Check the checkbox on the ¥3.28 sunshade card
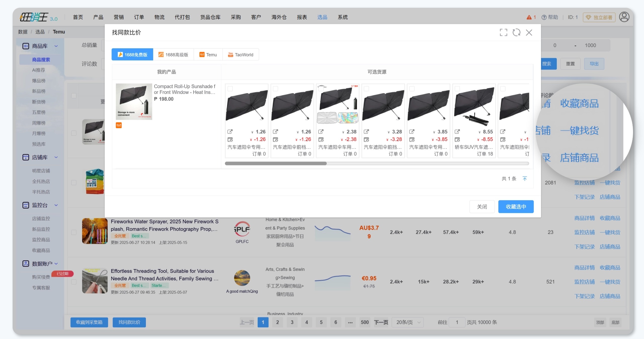 [x=366, y=89]
